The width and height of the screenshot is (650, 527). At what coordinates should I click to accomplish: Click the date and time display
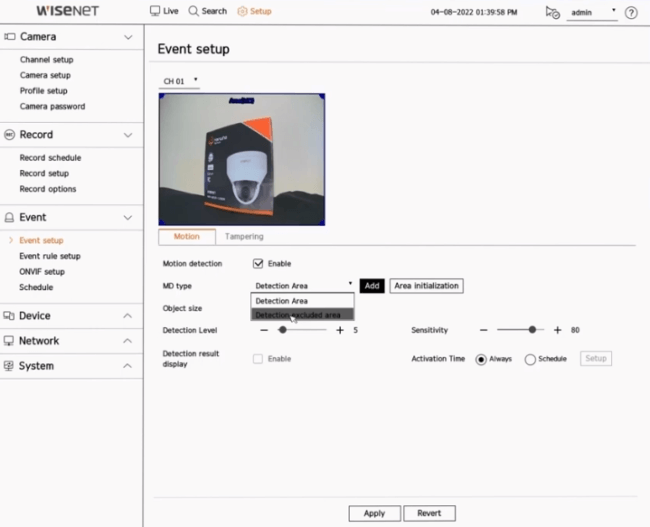(474, 12)
